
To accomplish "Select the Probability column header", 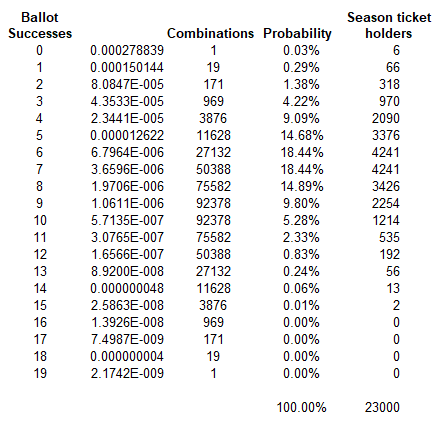I will pos(297,33).
